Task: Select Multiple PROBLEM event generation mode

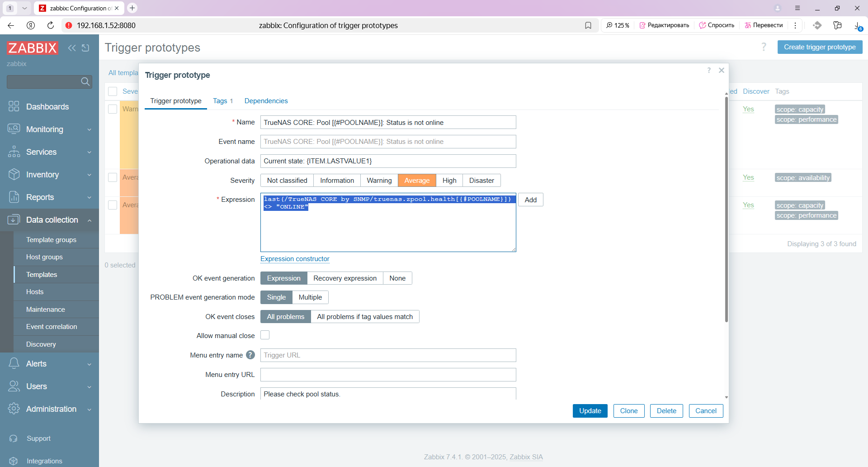Action: pyautogui.click(x=310, y=297)
